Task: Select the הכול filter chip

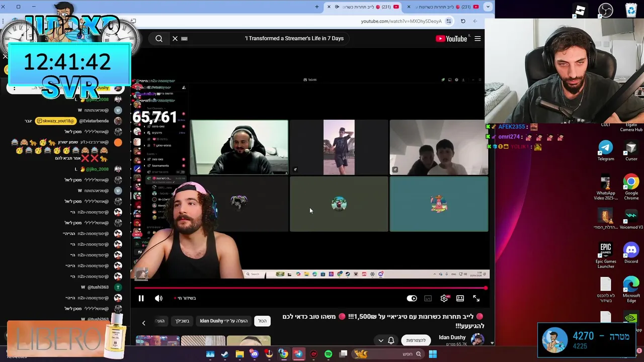Action: coord(262,321)
